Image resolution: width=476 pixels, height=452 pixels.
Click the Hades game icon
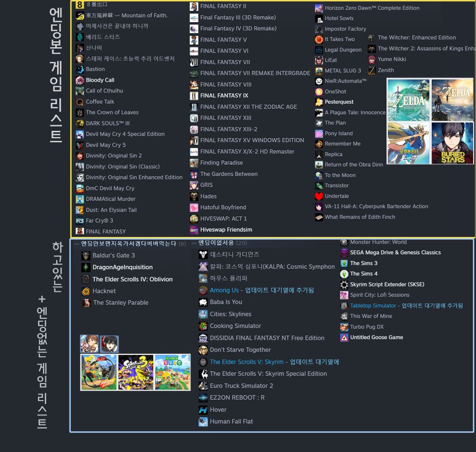[194, 197]
